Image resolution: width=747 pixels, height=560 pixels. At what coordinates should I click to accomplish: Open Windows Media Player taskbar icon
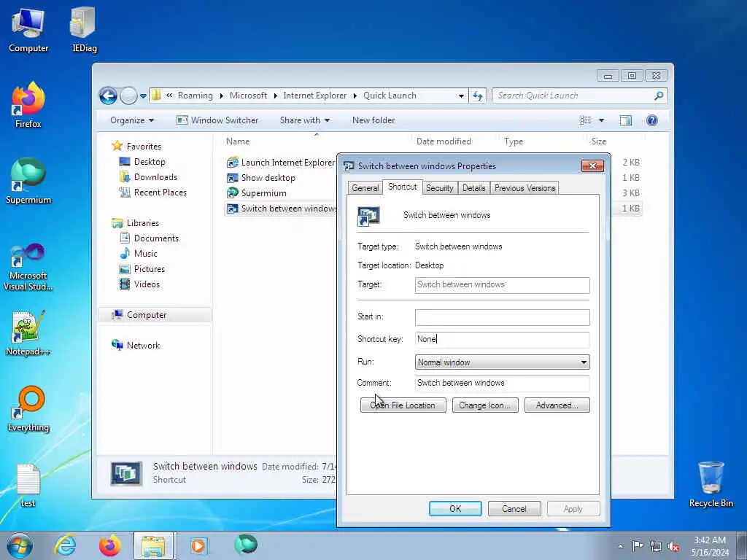(198, 545)
